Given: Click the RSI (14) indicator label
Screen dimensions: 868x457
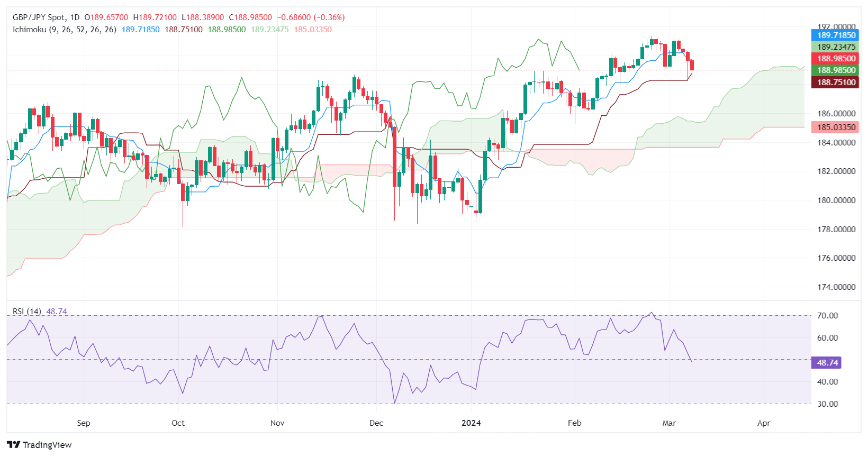Looking at the screenshot, I should tap(27, 312).
